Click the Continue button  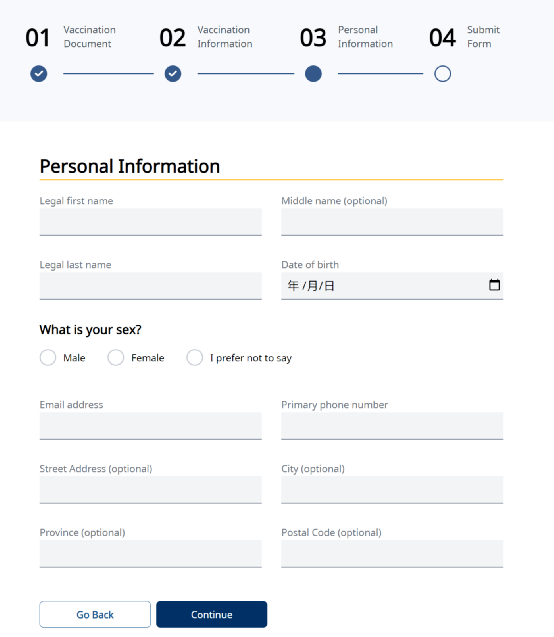(x=212, y=614)
